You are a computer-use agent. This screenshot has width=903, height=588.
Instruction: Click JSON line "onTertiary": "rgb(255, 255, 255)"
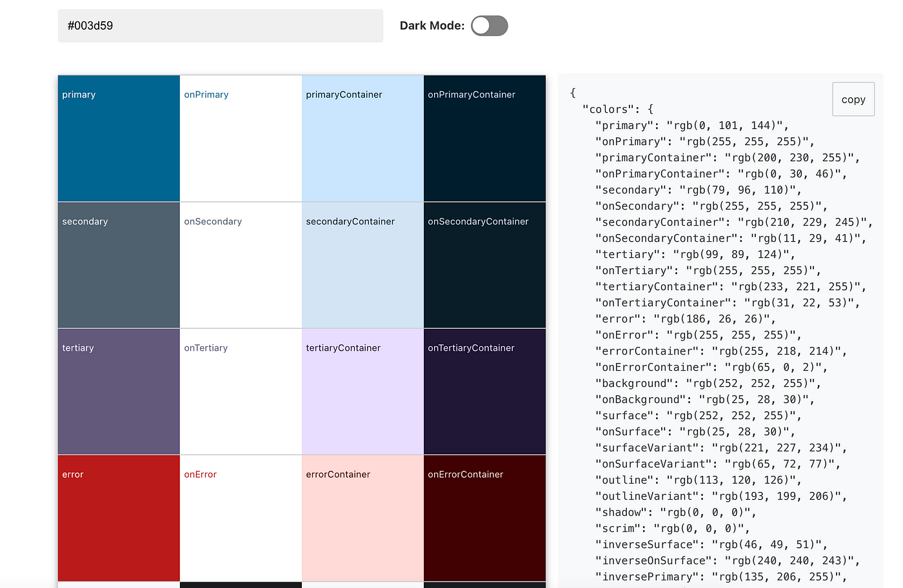coord(708,270)
